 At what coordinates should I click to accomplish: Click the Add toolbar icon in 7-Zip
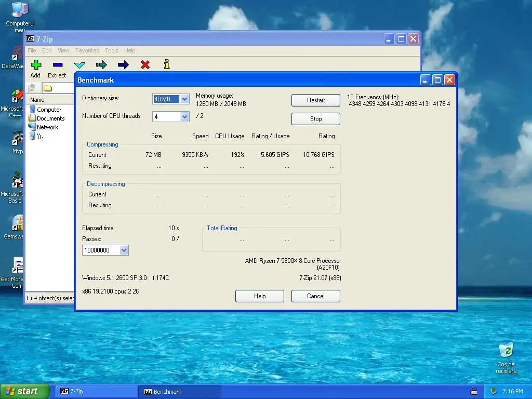pos(36,64)
